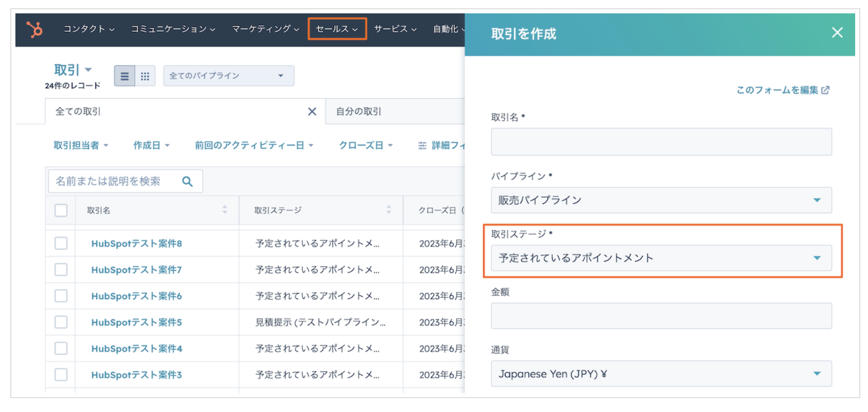Viewport: 868px width, 412px height.
Task: Switch to list view icon
Action: click(x=124, y=76)
